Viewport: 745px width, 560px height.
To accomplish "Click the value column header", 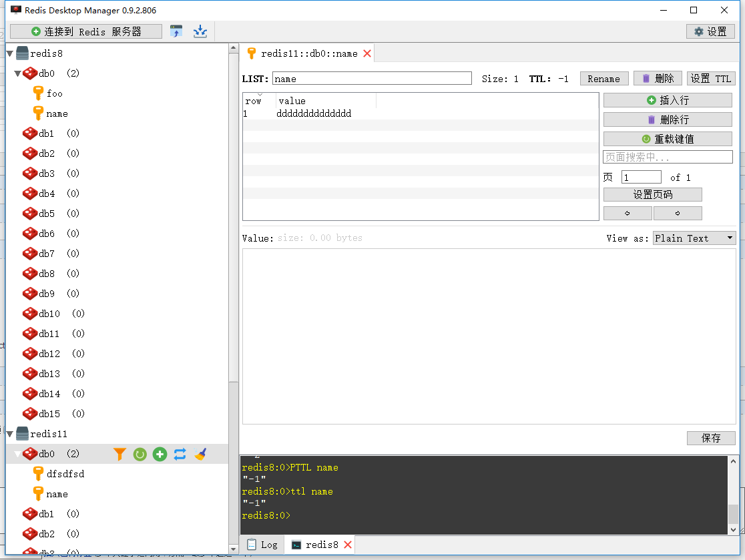I will click(326, 101).
